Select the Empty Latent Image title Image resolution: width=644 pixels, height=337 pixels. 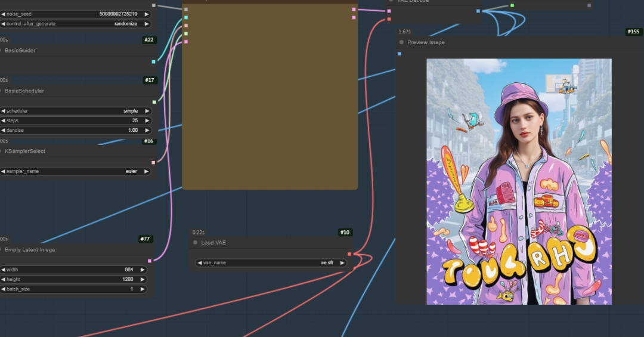(30, 250)
